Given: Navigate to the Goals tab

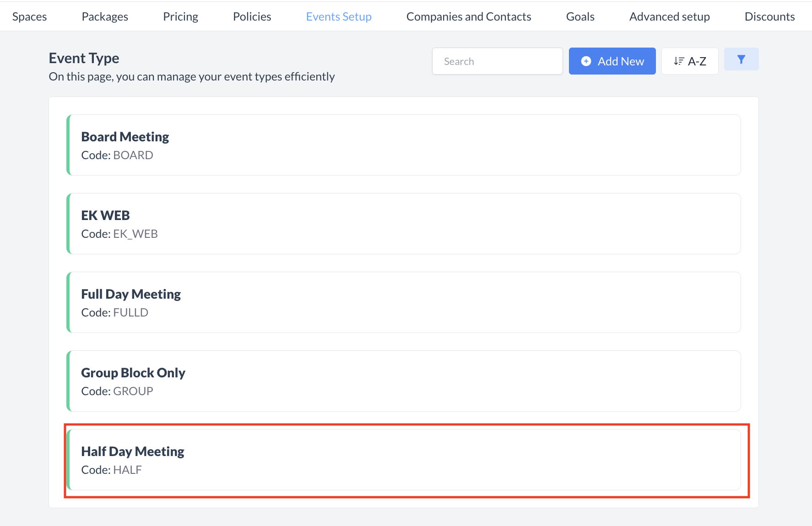Looking at the screenshot, I should [x=580, y=17].
